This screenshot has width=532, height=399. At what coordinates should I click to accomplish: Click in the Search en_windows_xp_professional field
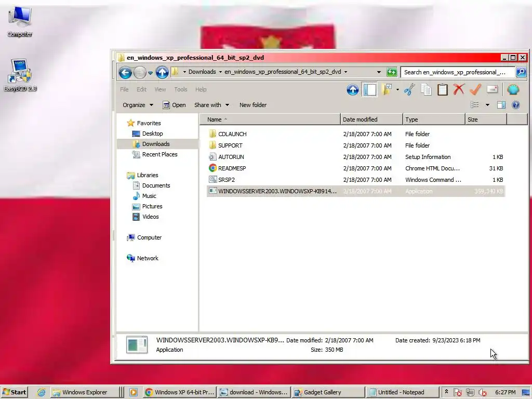[x=457, y=72]
